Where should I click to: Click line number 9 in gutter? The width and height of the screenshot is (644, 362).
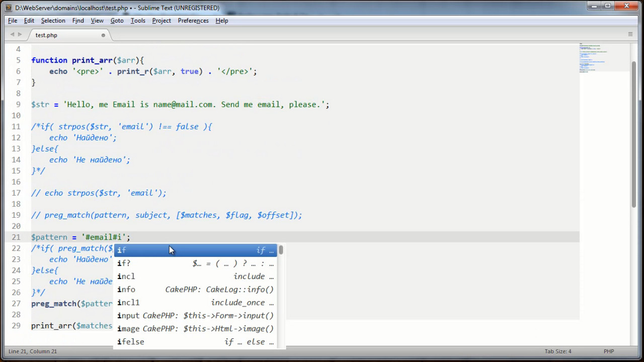click(x=19, y=105)
